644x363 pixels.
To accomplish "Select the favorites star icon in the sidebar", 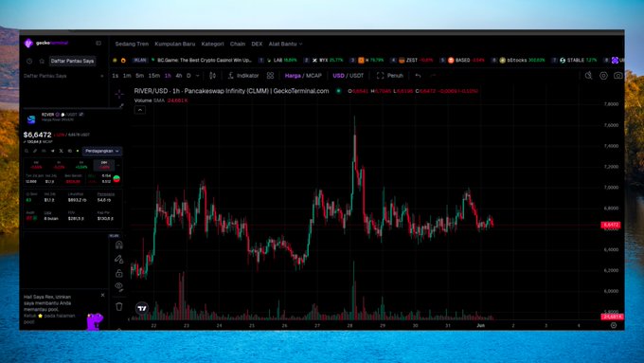I will pos(42,61).
